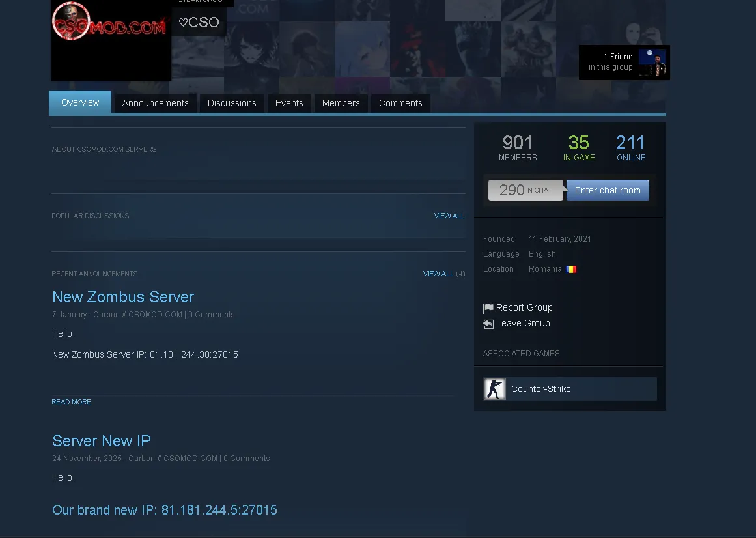Click 'Our brand new IP: 81.181.244.5:27015' text
Viewport: 756px width, 538px height.
tap(164, 510)
